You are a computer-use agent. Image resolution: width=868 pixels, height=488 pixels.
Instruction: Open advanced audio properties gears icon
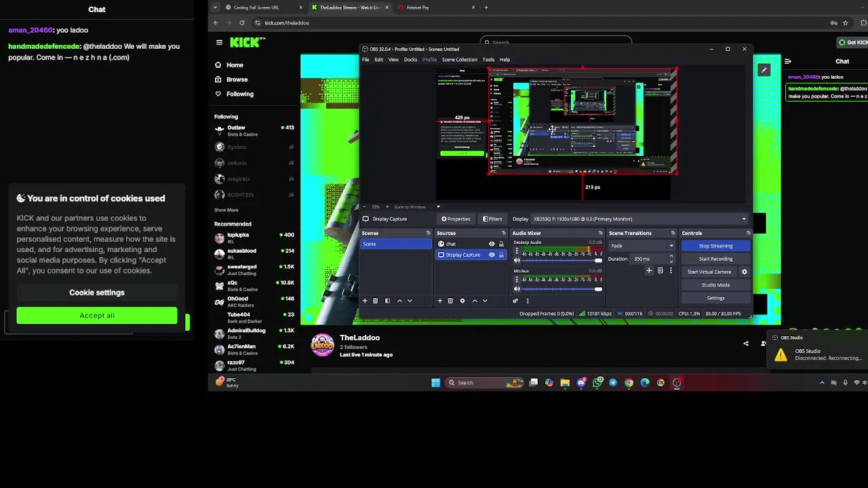click(x=515, y=301)
